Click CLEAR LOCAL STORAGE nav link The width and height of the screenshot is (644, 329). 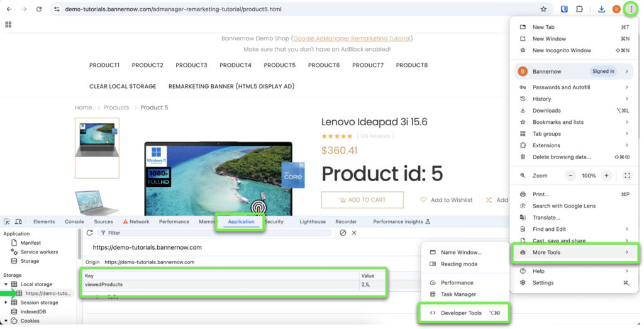click(123, 87)
